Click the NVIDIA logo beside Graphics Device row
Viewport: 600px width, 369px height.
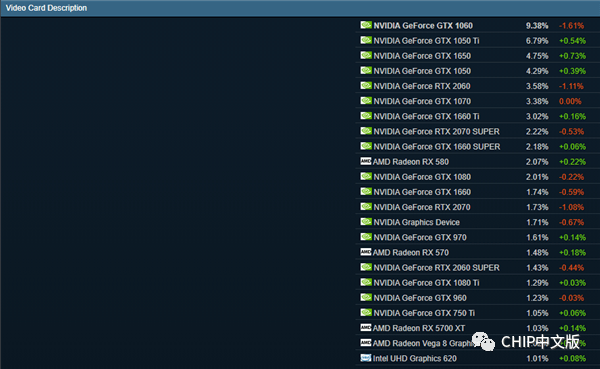tap(366, 222)
